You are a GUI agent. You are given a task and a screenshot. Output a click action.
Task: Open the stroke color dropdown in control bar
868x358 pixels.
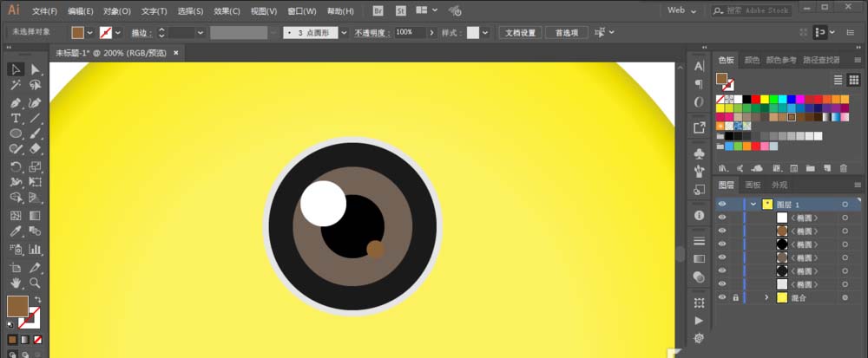click(x=117, y=33)
